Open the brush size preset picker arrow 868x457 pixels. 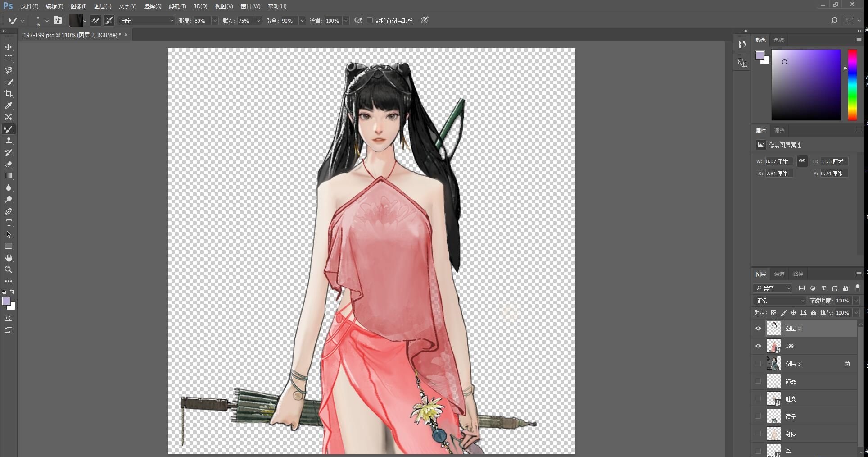[46, 21]
